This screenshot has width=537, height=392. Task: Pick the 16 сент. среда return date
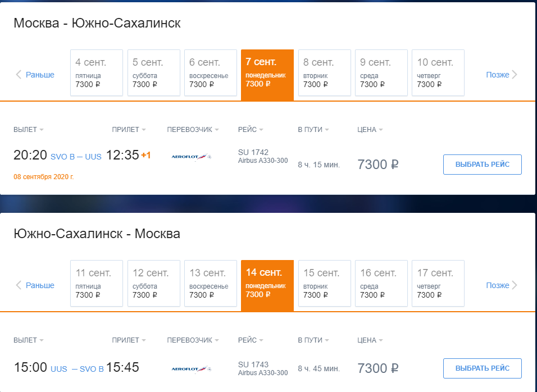(381, 283)
